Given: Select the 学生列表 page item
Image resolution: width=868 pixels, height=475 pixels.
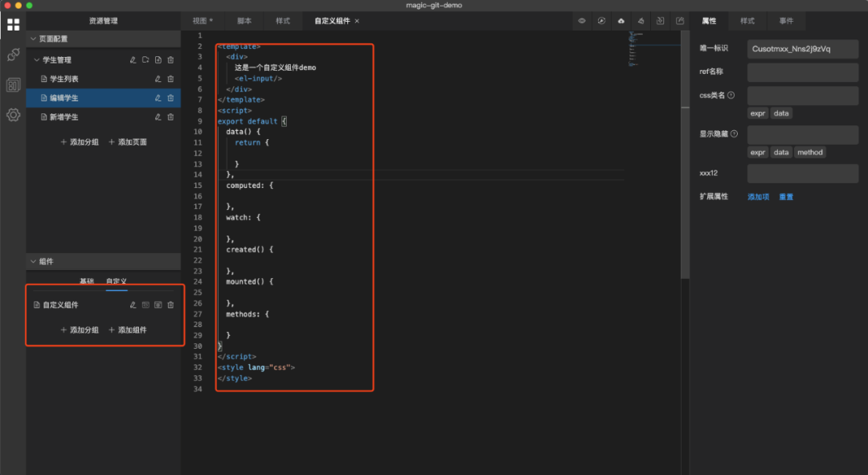Looking at the screenshot, I should (x=104, y=79).
